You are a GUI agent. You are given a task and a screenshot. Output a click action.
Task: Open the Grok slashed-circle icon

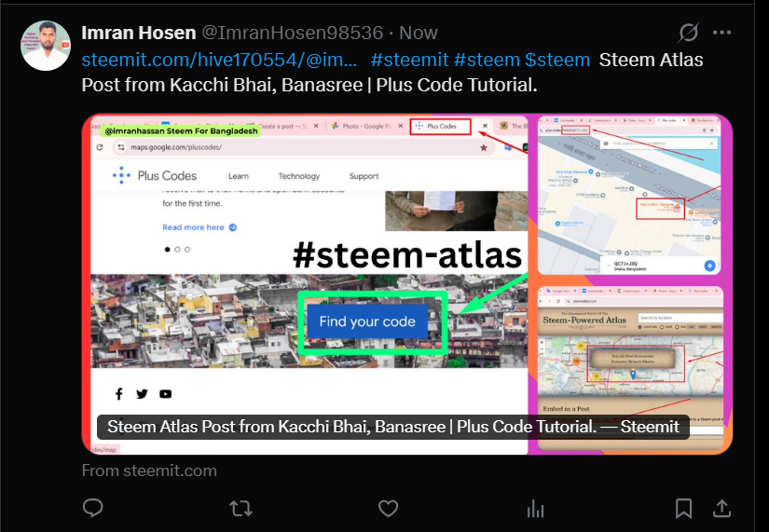click(688, 33)
